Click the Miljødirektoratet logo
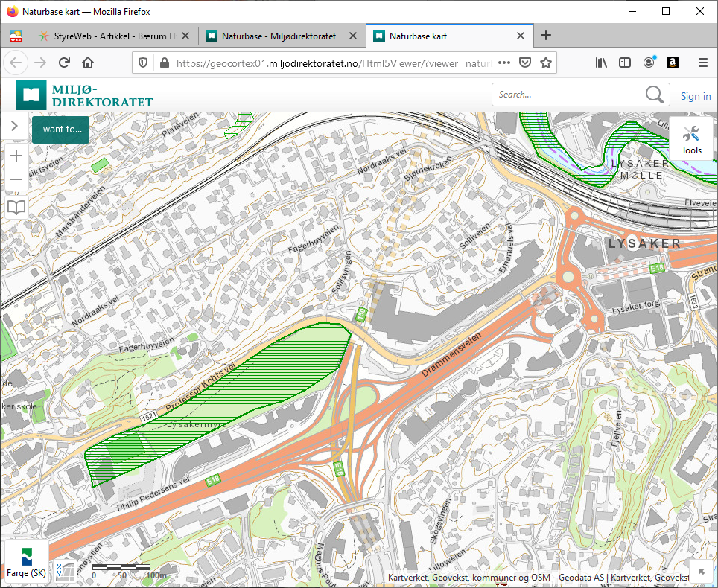 coord(84,95)
